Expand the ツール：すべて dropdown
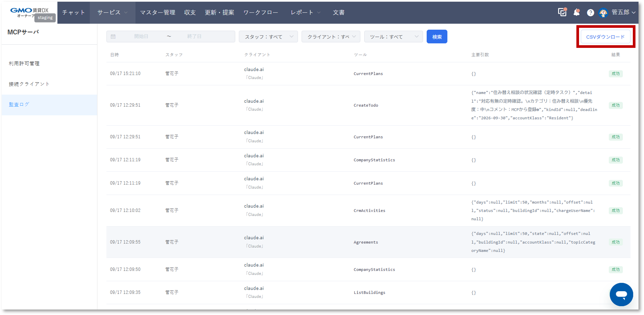 click(393, 37)
